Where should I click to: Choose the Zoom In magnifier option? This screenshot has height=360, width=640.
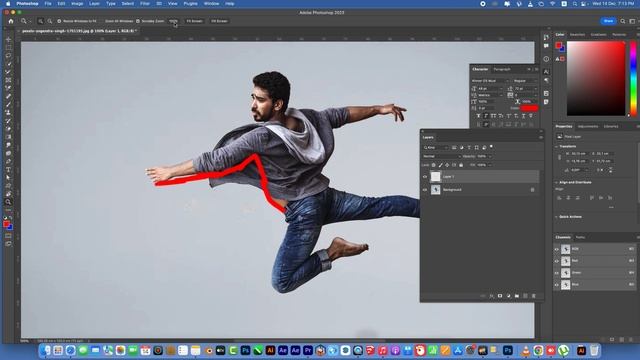pyautogui.click(x=40, y=21)
